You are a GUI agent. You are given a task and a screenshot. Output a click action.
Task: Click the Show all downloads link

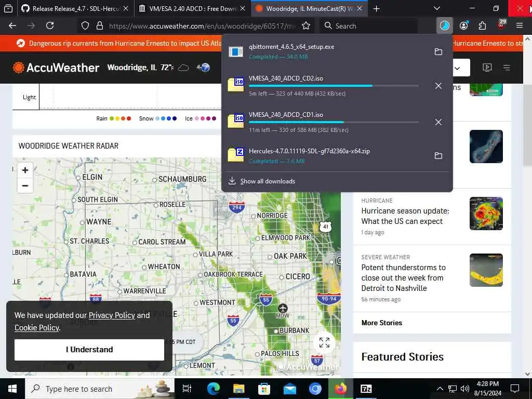[x=268, y=181]
